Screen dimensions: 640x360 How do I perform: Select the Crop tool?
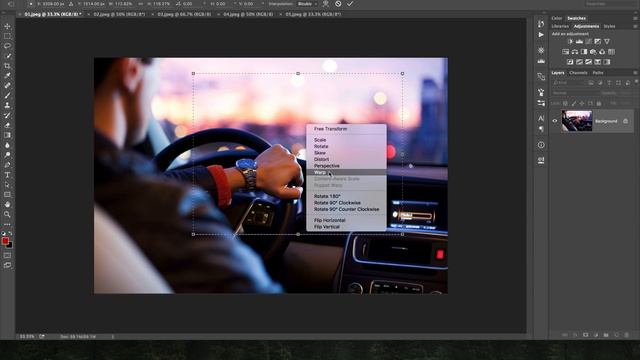[x=7, y=66]
